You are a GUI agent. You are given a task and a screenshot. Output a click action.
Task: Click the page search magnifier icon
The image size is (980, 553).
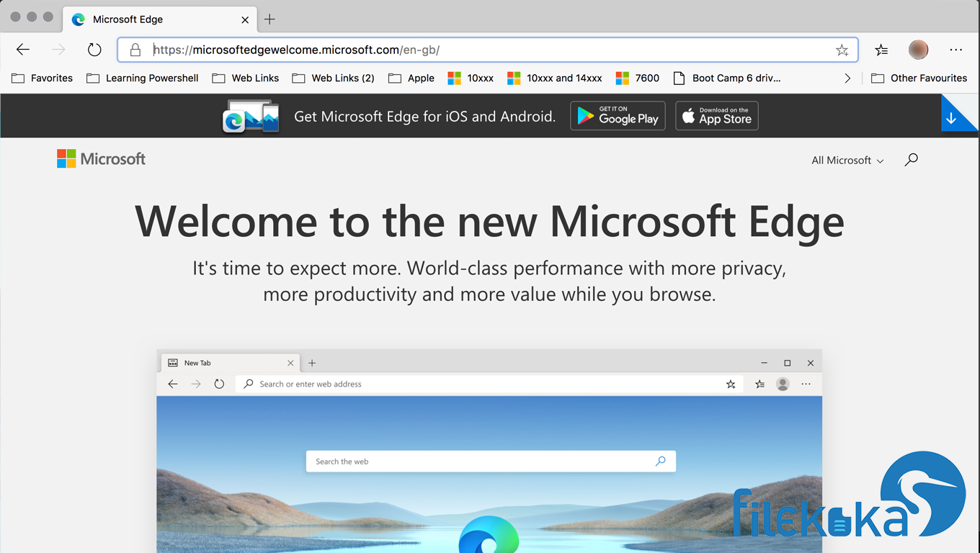tap(912, 159)
